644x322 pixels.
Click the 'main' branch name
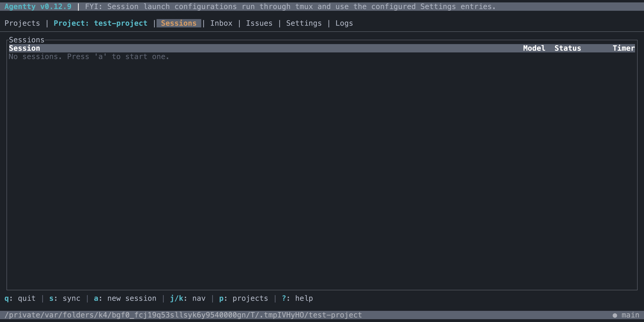pyautogui.click(x=630, y=315)
